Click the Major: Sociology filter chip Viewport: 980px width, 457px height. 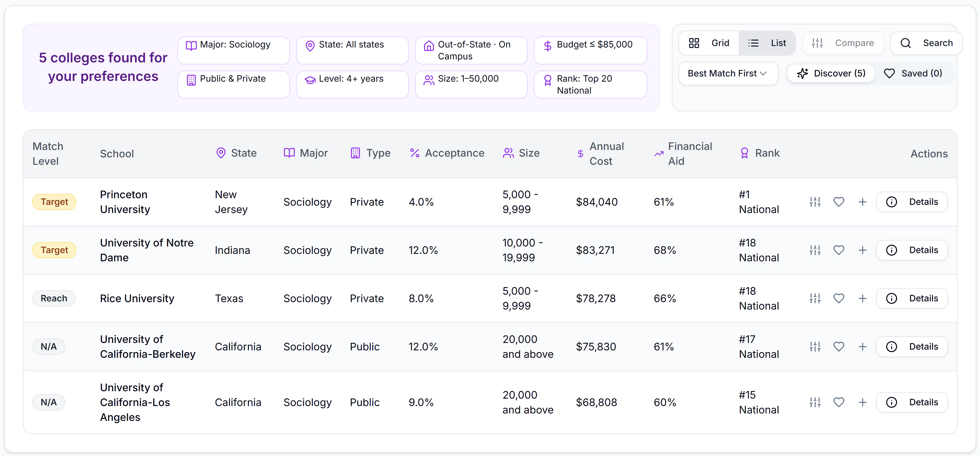click(x=234, y=50)
